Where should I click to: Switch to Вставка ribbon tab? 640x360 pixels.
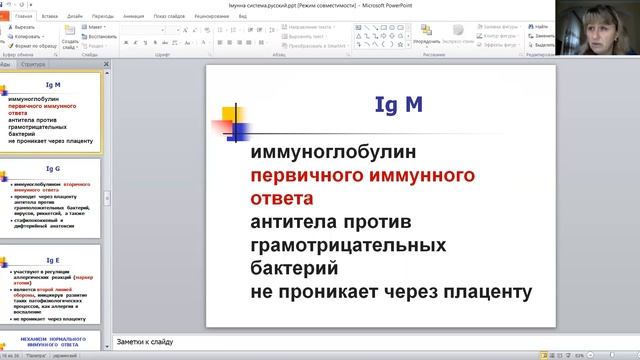(x=50, y=16)
